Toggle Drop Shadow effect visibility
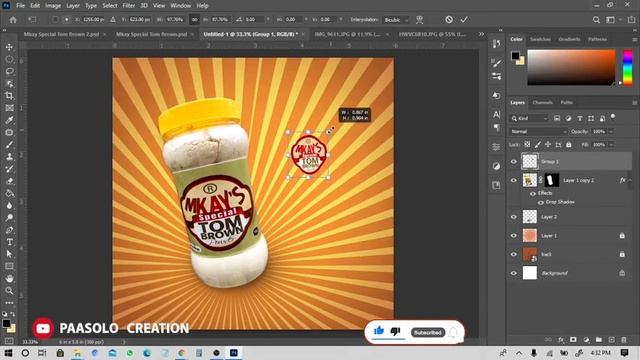This screenshot has width=640, height=360. [540, 202]
